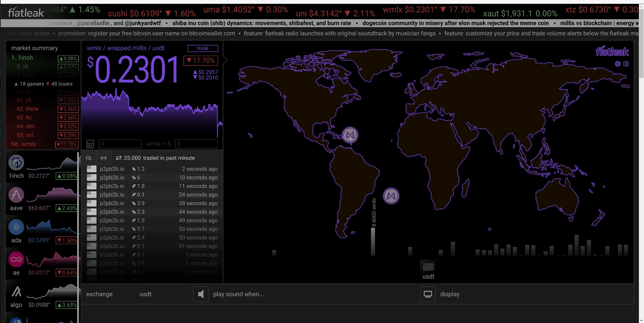644x323 pixels.
Task: Select wmlx row in market summary
Action: (x=45, y=144)
